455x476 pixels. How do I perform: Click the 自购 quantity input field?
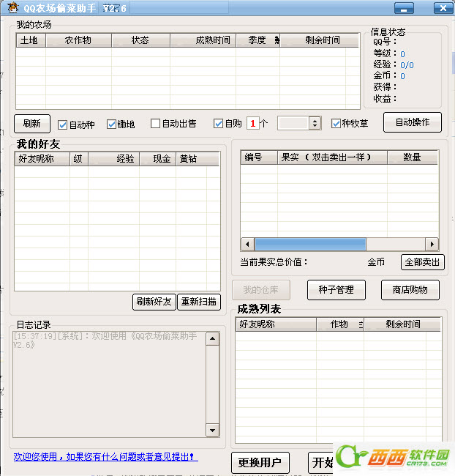coord(252,123)
